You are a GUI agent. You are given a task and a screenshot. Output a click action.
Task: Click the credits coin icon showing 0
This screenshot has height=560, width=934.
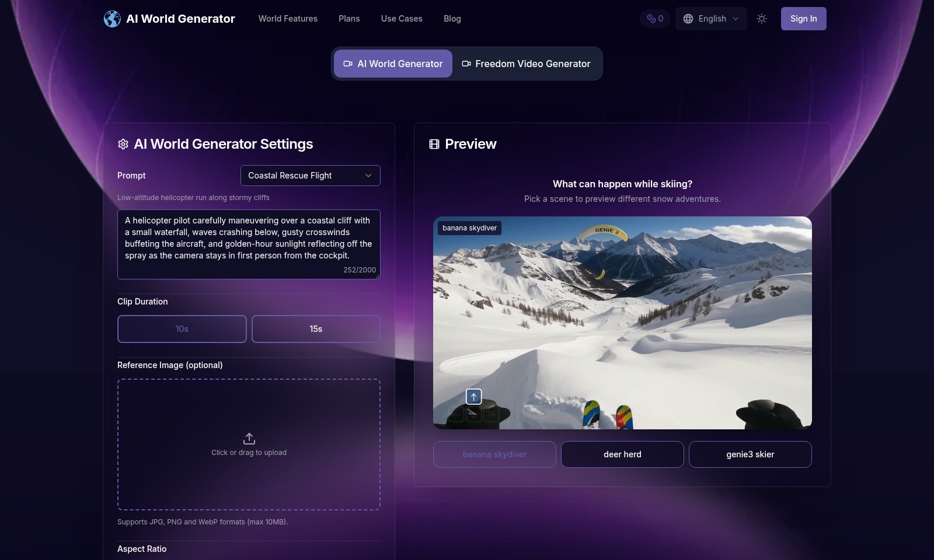[651, 19]
